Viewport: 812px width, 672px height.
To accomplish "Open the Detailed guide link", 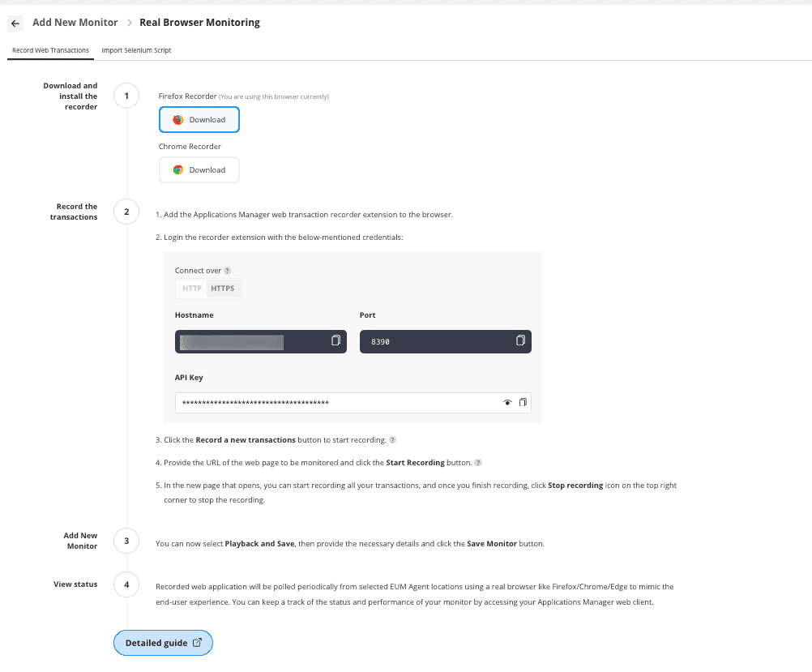I will 163,643.
